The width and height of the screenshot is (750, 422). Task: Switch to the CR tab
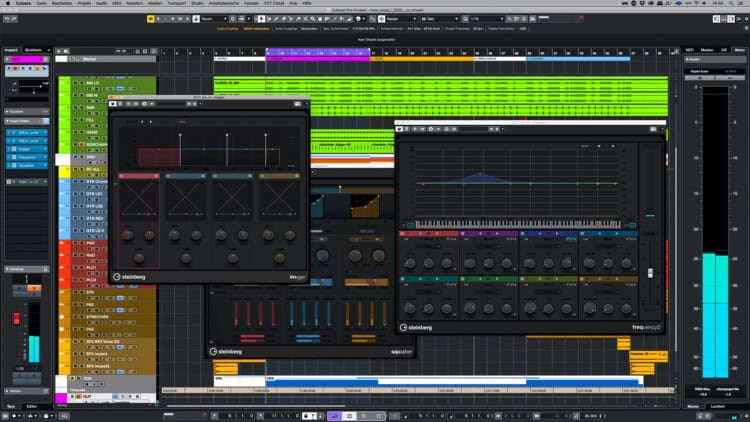coord(724,50)
